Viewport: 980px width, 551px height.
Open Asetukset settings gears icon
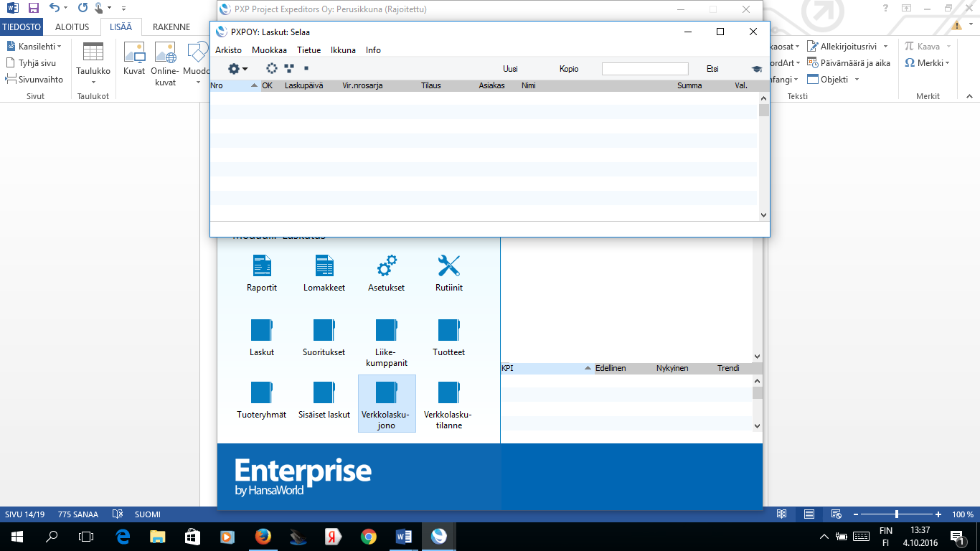pyautogui.click(x=387, y=267)
